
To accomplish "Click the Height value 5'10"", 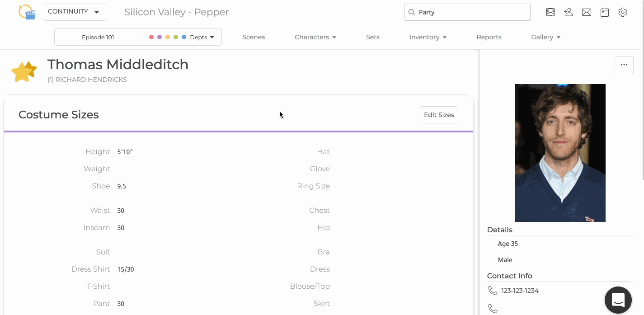I will tap(125, 152).
